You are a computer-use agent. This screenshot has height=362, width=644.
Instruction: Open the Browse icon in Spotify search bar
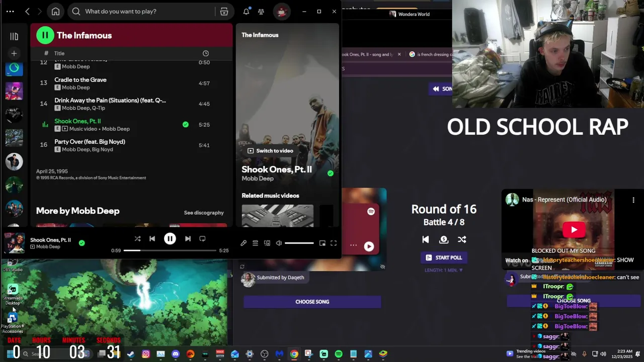pyautogui.click(x=224, y=11)
